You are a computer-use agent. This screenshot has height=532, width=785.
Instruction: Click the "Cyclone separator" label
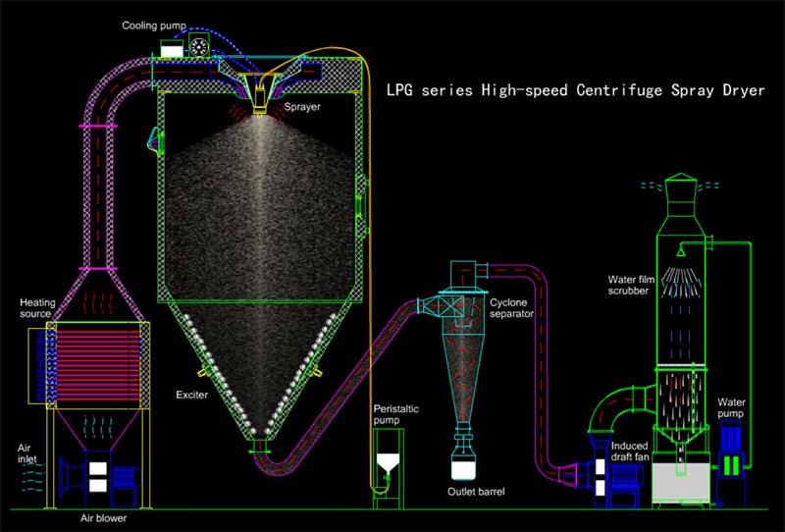pos(510,309)
